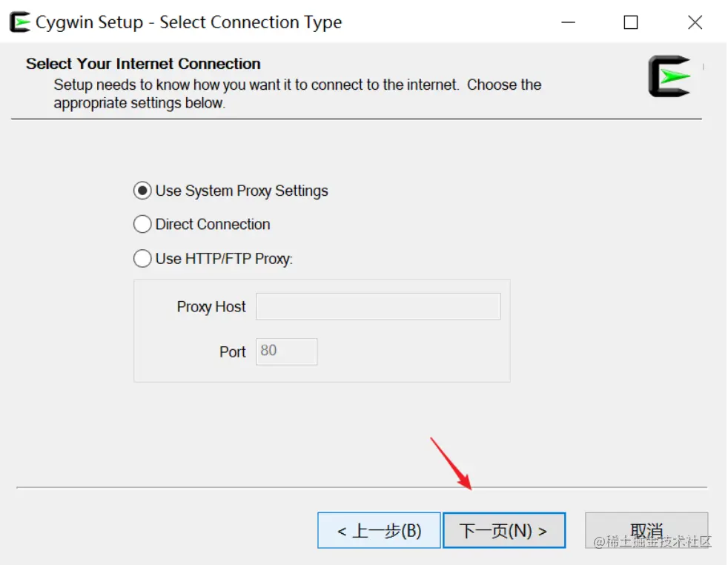Click the 'Proxy Host' label
Image resolution: width=728 pixels, height=565 pixels.
tap(211, 307)
